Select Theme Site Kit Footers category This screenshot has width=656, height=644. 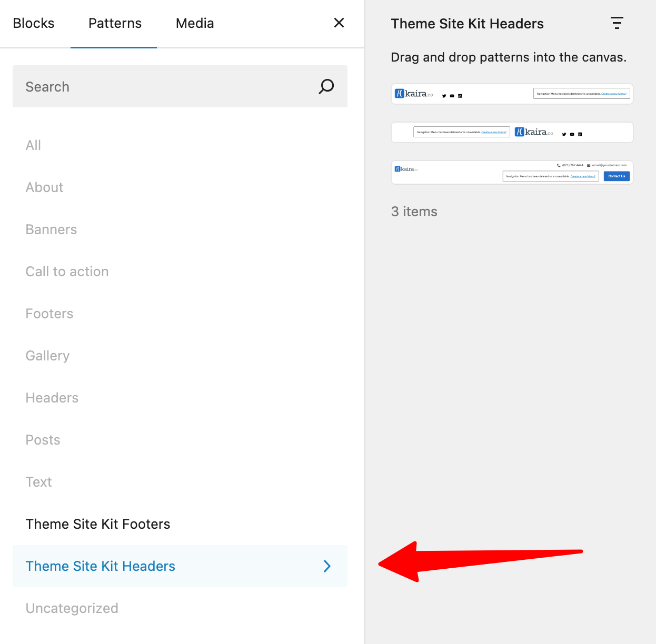(x=98, y=524)
